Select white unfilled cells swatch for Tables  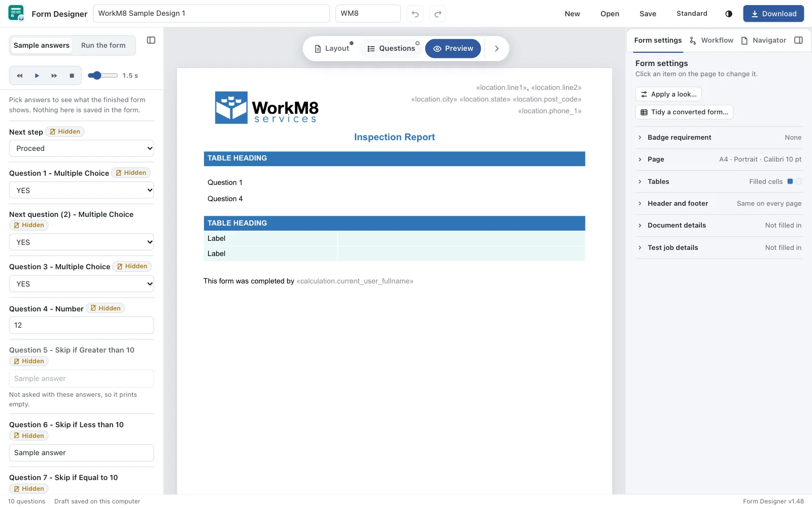tap(799, 181)
